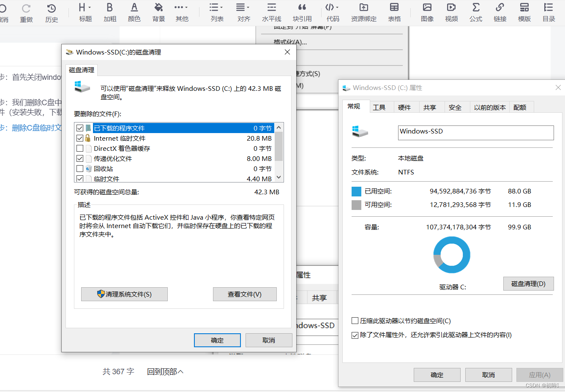565x392 pixels.
Task: Click 磁盘清理(D) button in Properties
Action: click(528, 283)
